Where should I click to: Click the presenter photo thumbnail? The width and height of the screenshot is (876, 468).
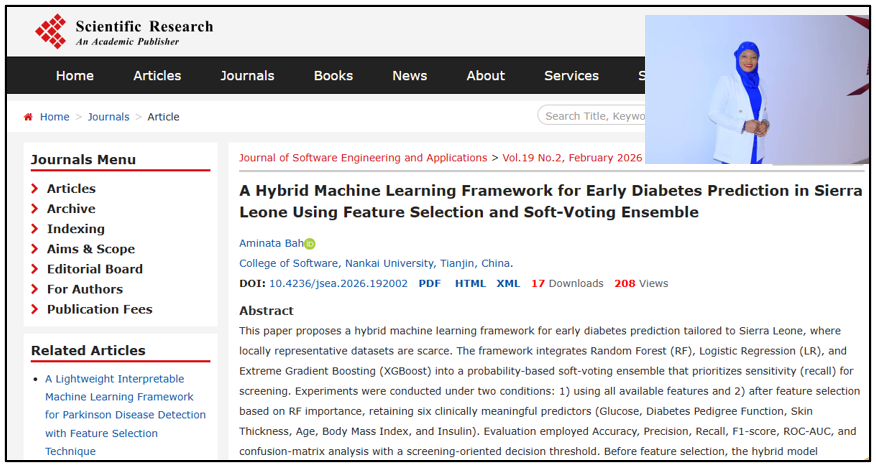755,89
